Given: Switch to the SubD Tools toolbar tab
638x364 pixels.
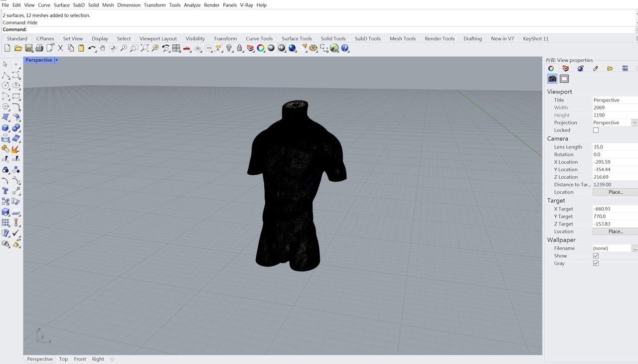Looking at the screenshot, I should click(367, 38).
